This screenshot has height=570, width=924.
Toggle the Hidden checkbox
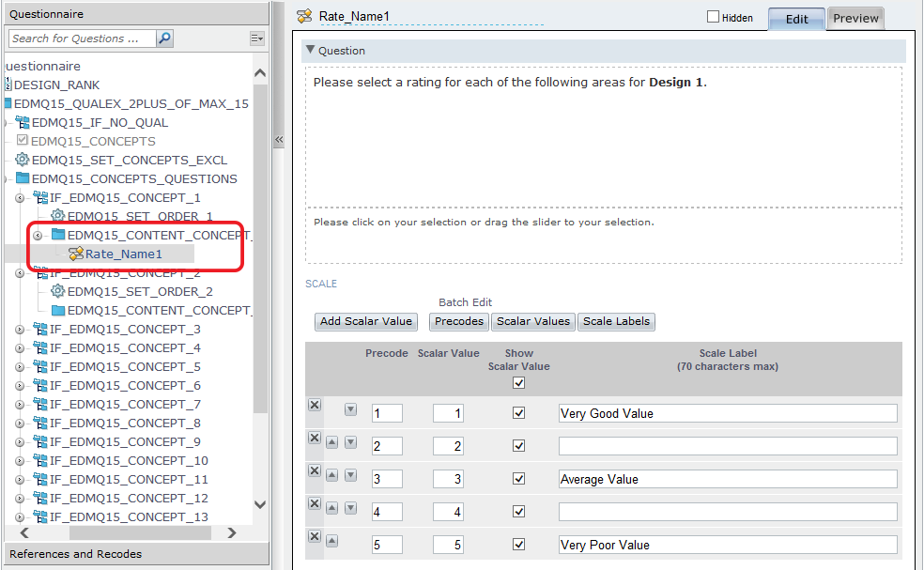tap(713, 17)
